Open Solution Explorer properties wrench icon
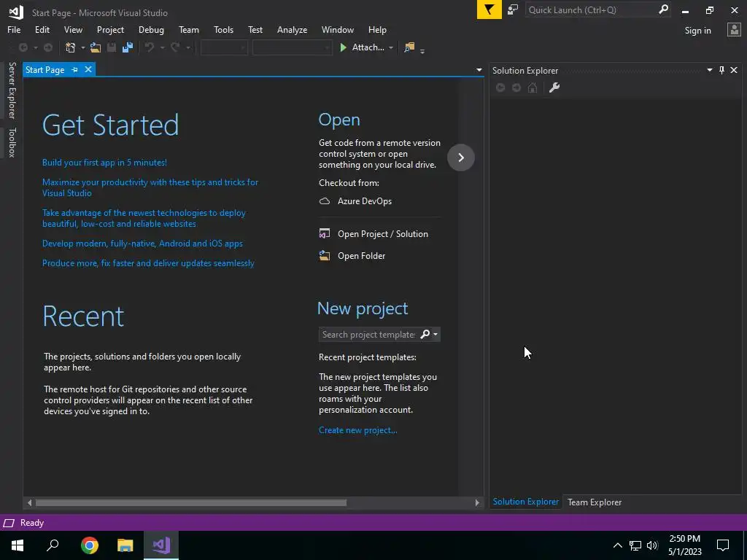Viewport: 747px width, 560px height. click(554, 87)
